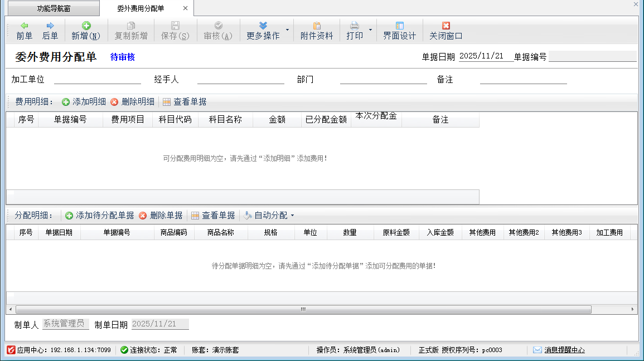Click 删除单据 in 分配明细 toolbar
Screen dimensions: 644x361
point(161,216)
